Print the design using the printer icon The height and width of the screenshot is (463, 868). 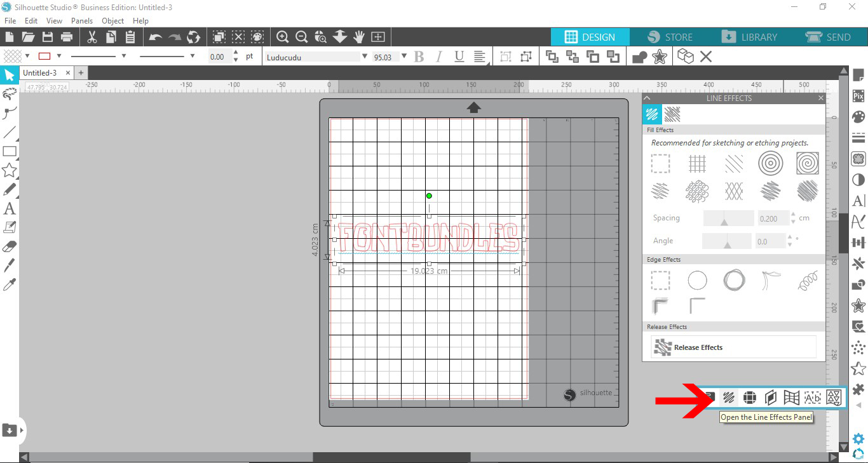[x=66, y=37]
